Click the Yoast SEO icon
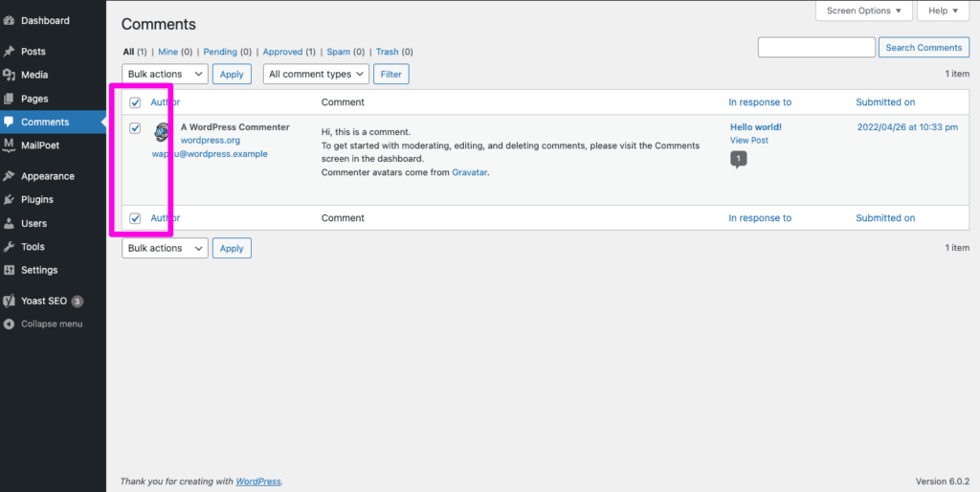Image resolution: width=980 pixels, height=492 pixels. pos(9,301)
